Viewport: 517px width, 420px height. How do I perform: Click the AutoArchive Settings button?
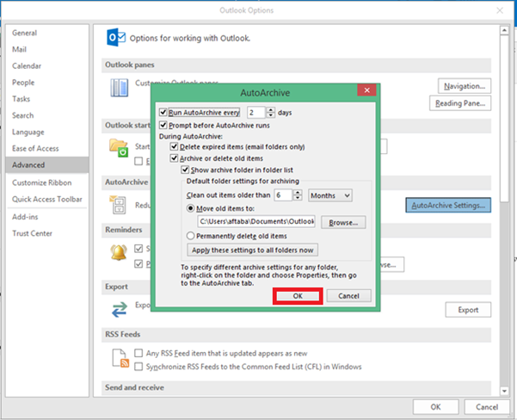tap(448, 205)
